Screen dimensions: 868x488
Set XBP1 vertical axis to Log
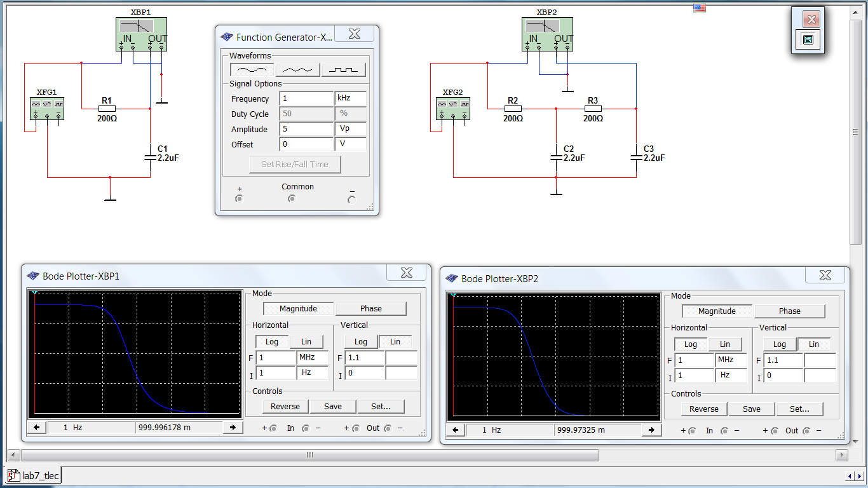pyautogui.click(x=361, y=342)
